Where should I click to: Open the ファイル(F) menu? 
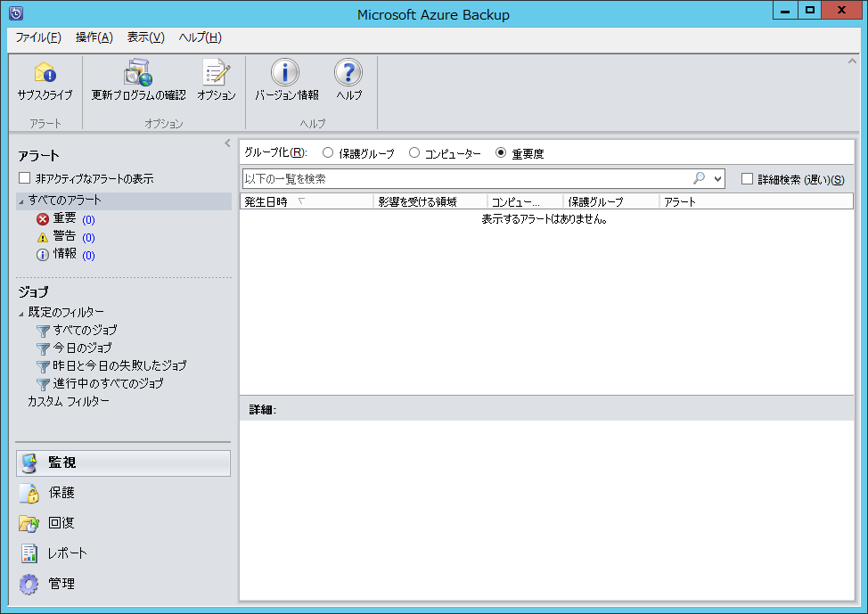point(38,37)
